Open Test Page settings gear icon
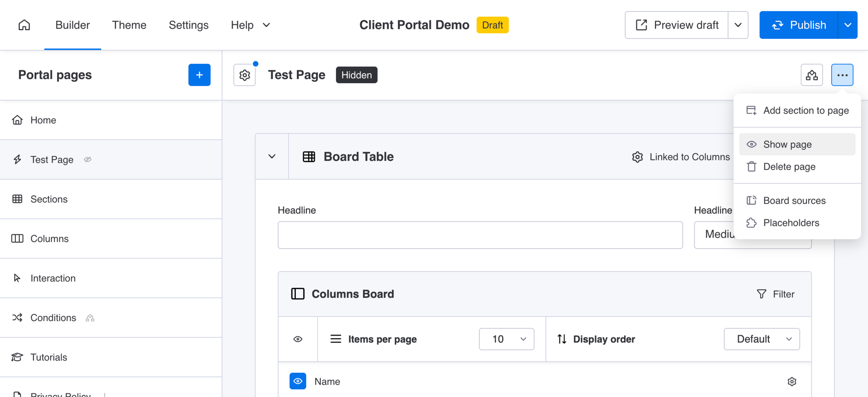The height and width of the screenshot is (397, 868). coord(244,75)
